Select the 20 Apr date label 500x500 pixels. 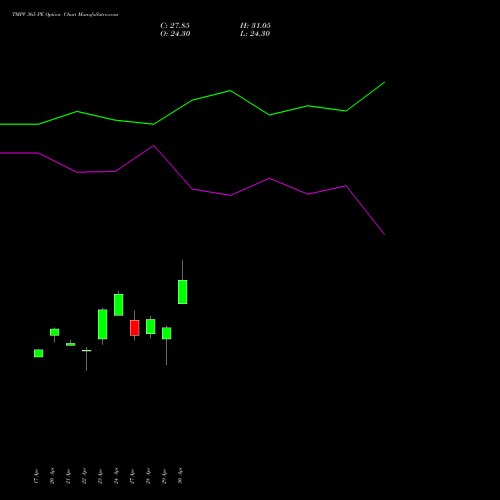tap(52, 476)
